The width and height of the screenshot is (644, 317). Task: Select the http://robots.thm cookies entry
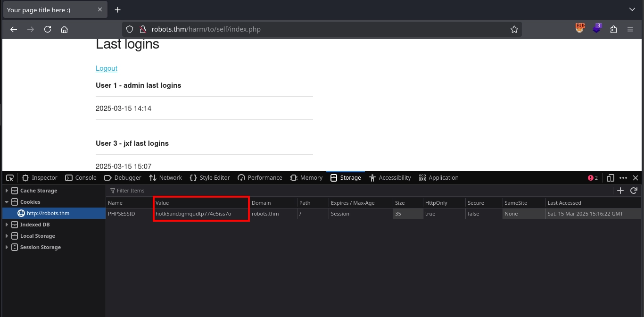(48, 213)
